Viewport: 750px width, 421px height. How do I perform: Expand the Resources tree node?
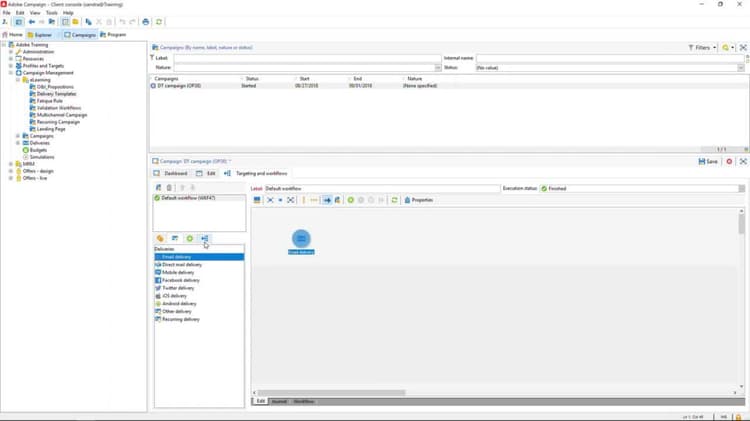coord(11,59)
